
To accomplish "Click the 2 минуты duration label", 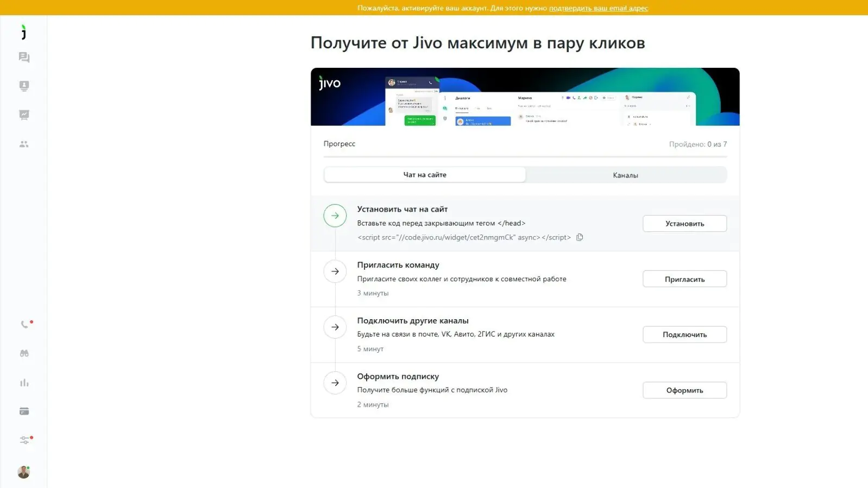I will pyautogui.click(x=373, y=404).
